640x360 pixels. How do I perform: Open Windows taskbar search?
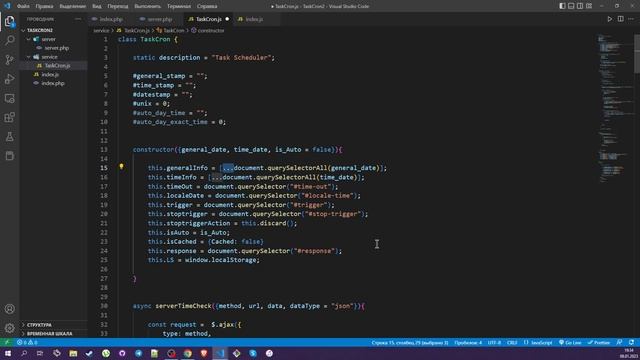click(24, 353)
